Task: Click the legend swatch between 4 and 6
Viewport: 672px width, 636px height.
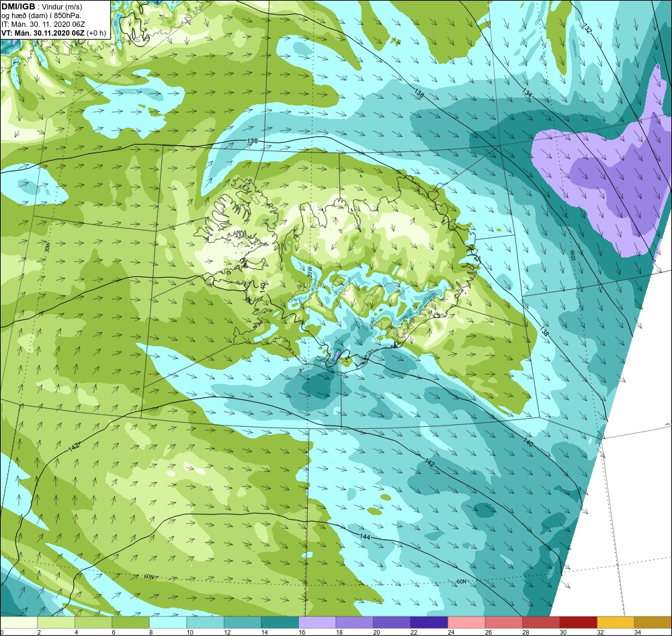Action: (93, 623)
